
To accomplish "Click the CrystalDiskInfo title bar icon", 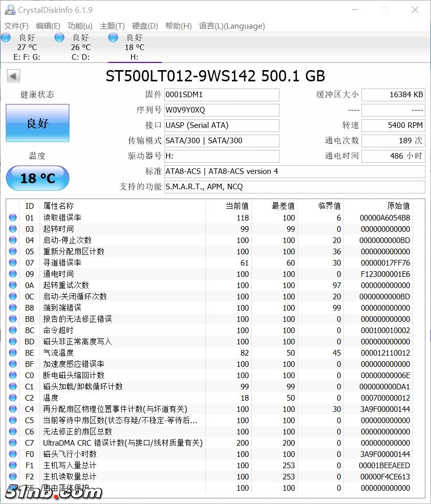I will tap(10, 10).
